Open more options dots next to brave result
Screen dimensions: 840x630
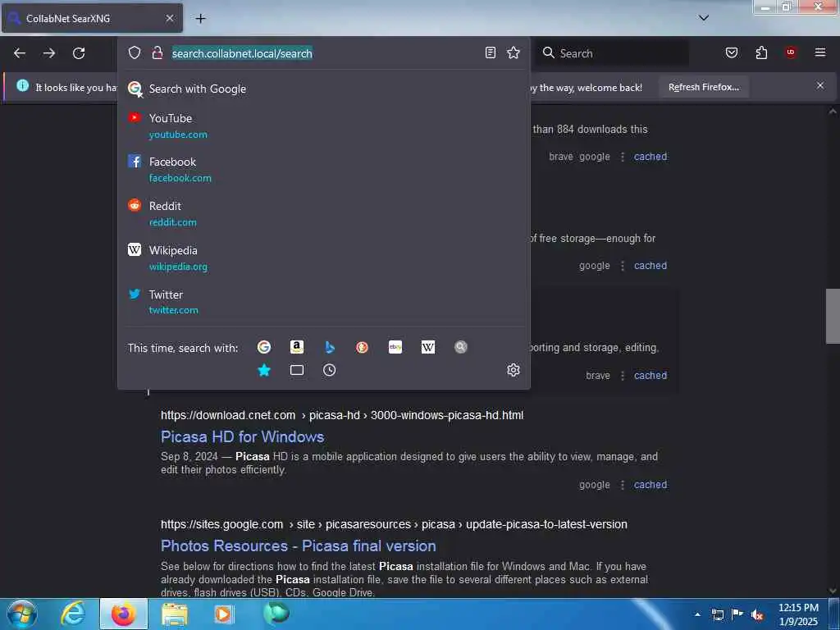[x=623, y=376]
